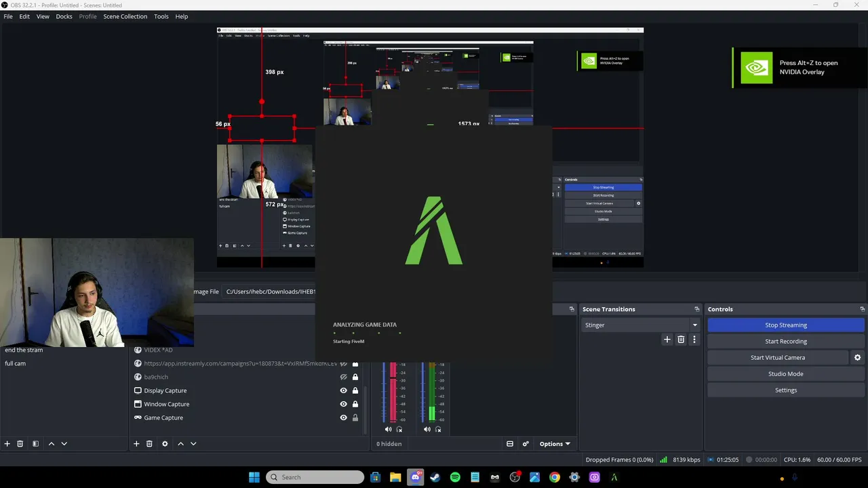Open the Edit menu

coord(24,16)
